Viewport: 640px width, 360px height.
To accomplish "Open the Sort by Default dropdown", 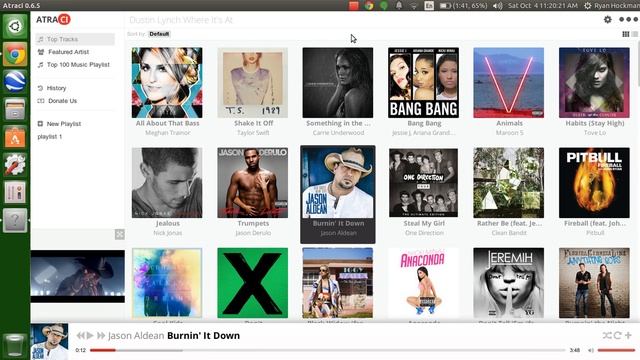I will [159, 34].
